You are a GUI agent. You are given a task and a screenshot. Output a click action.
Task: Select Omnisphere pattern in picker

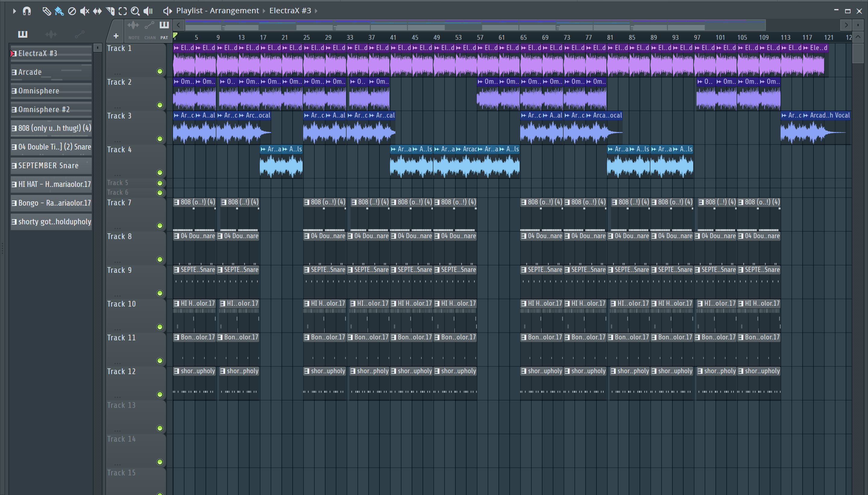[51, 91]
